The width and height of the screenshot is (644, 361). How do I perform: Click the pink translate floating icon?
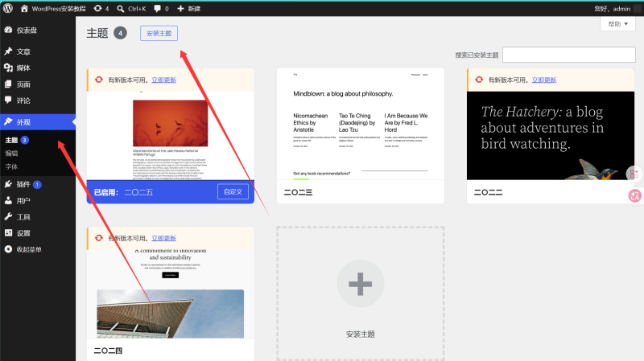click(x=635, y=195)
